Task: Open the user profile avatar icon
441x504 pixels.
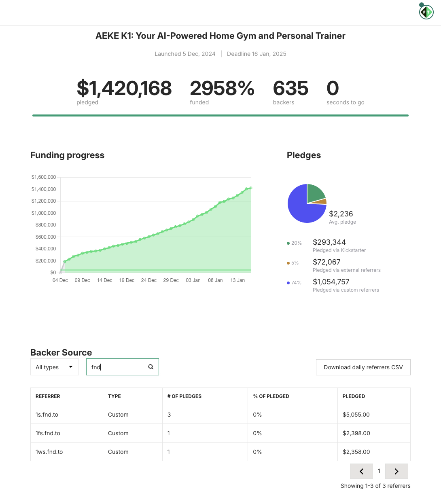Action: (x=426, y=12)
